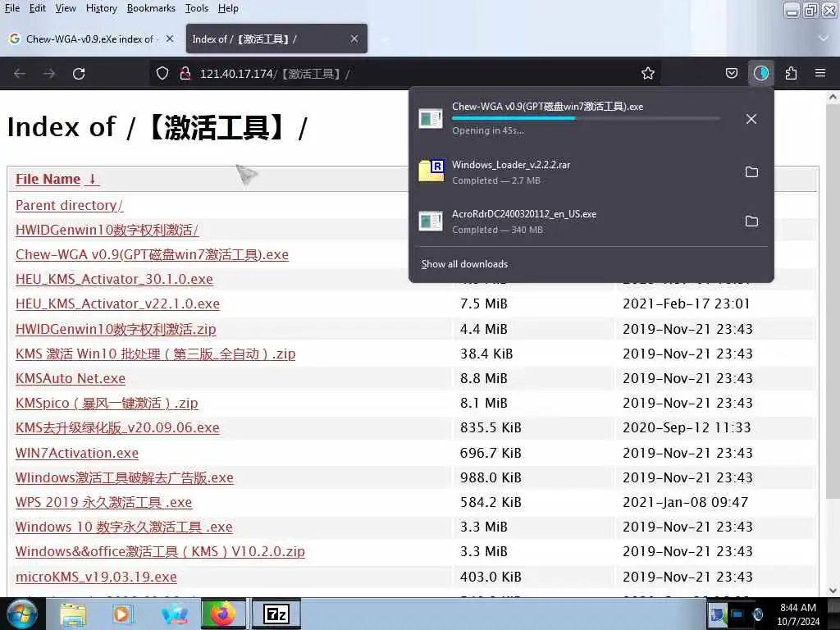Image resolution: width=840 pixels, height=630 pixels.
Task: Open the AcroRdrDC exe download entry
Action: pyautogui.click(x=576, y=221)
